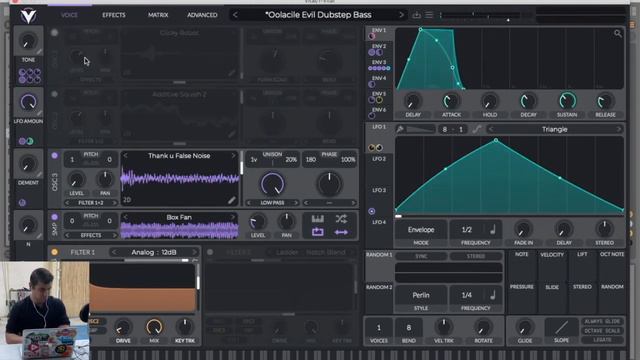Go to previous preset arrow

235,15
